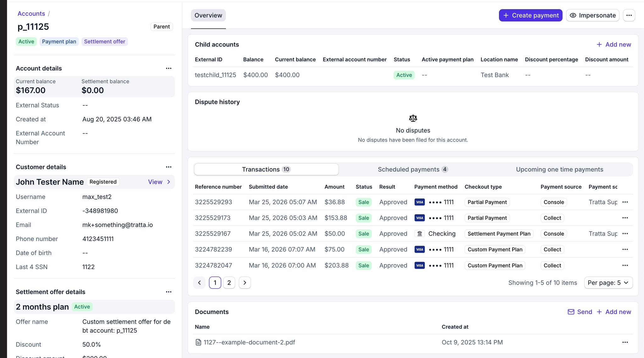Select the Overview tab
Viewport: 644px width, 358px height.
pyautogui.click(x=208, y=15)
